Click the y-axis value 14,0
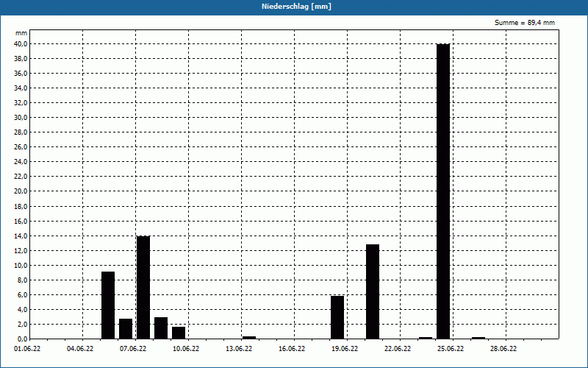Image resolution: width=588 pixels, height=368 pixels. (21, 236)
